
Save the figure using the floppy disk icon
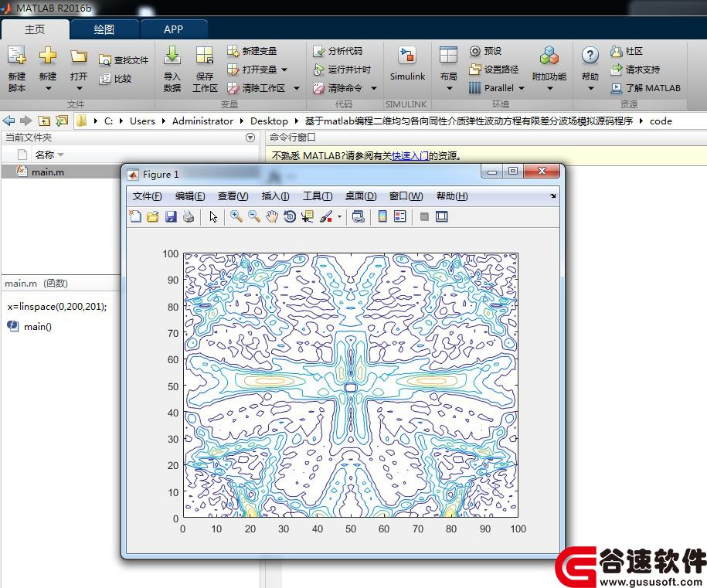click(x=171, y=217)
